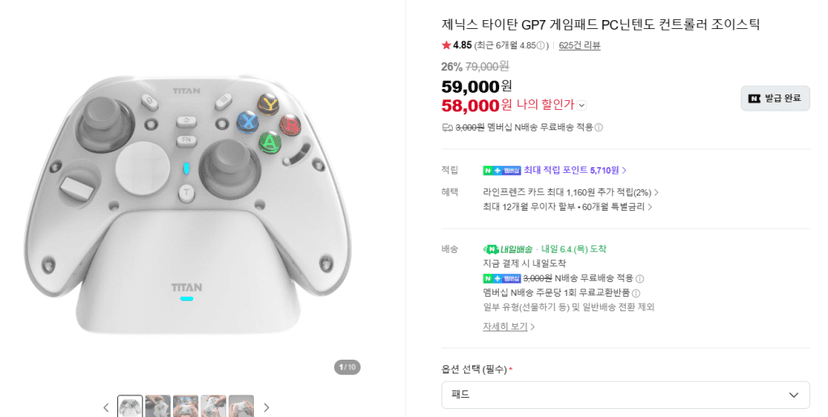Click the info icon next to N배송 무료배송 적용 in delivery section
The height and width of the screenshot is (417, 828).
[639, 279]
